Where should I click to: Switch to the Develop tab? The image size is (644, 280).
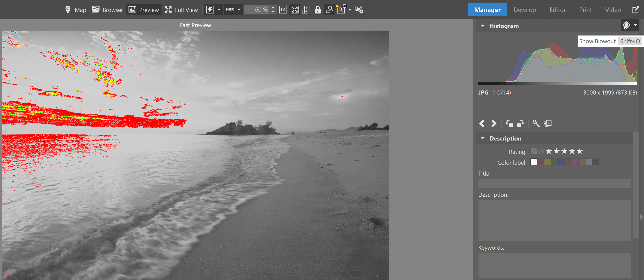524,10
